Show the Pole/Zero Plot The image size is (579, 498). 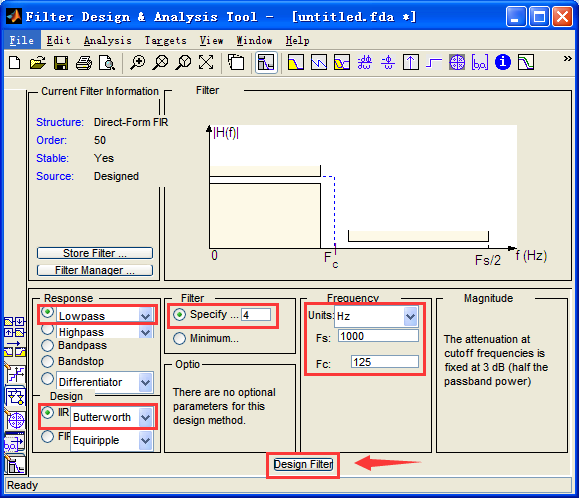click(457, 62)
